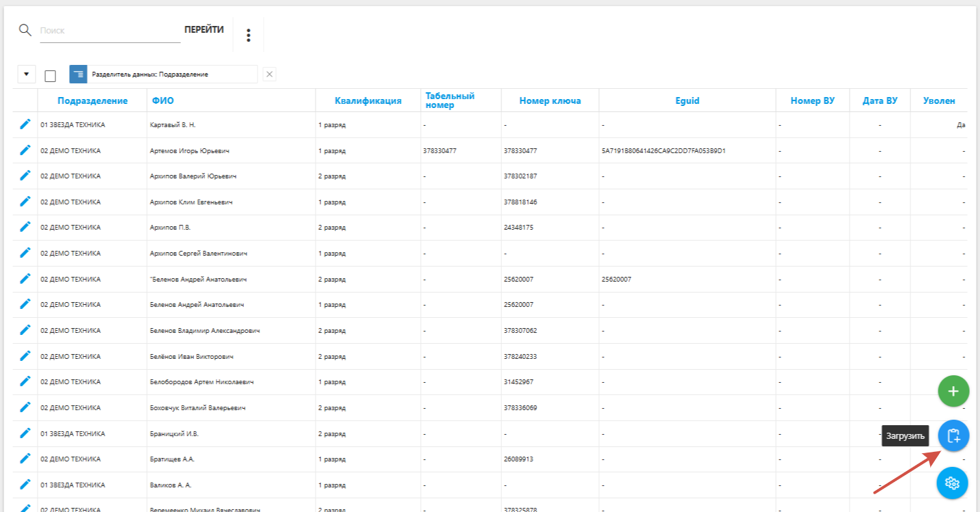The width and height of the screenshot is (980, 512).
Task: Remove the Подразделение data separator filter
Action: click(x=270, y=75)
